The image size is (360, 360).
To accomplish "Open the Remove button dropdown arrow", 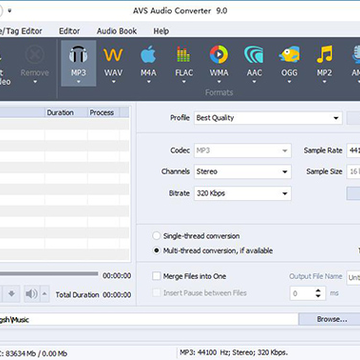I will click(x=35, y=81).
